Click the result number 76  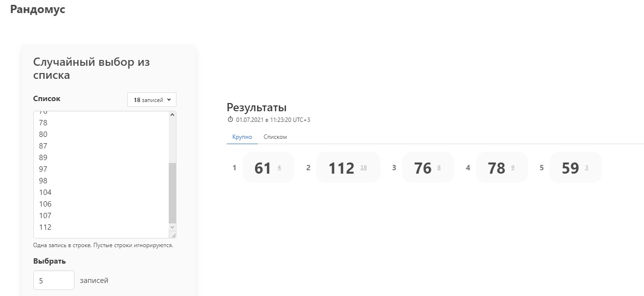pyautogui.click(x=423, y=168)
